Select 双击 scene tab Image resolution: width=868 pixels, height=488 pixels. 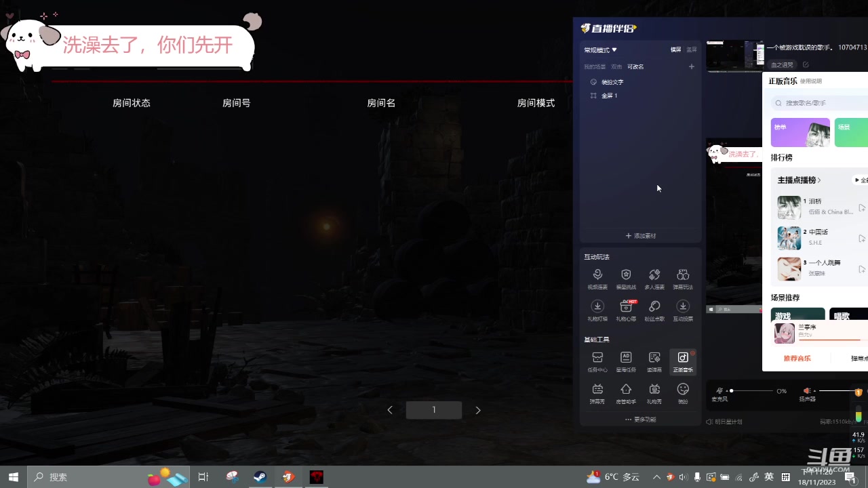click(616, 67)
